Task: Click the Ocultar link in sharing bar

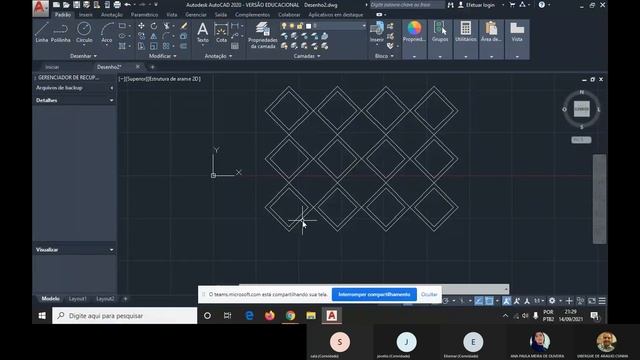Action: pyautogui.click(x=429, y=294)
